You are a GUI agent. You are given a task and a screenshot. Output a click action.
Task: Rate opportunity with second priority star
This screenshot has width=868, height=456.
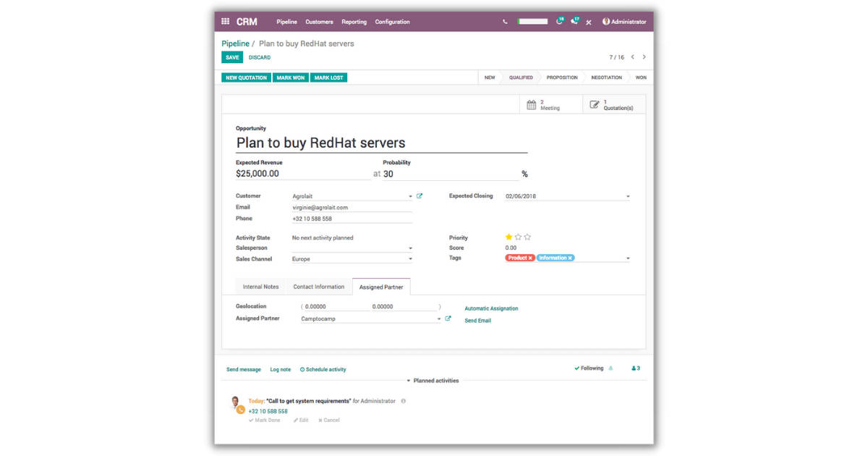(x=518, y=237)
